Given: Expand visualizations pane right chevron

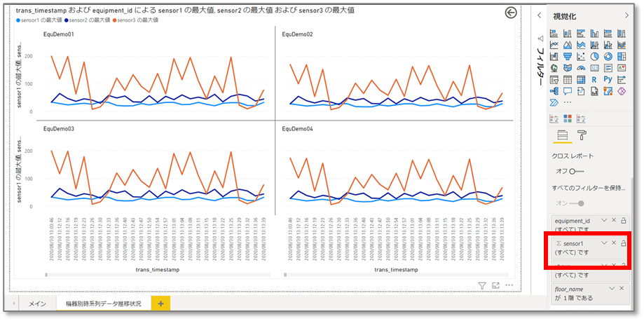Looking at the screenshot, I should [x=626, y=15].
